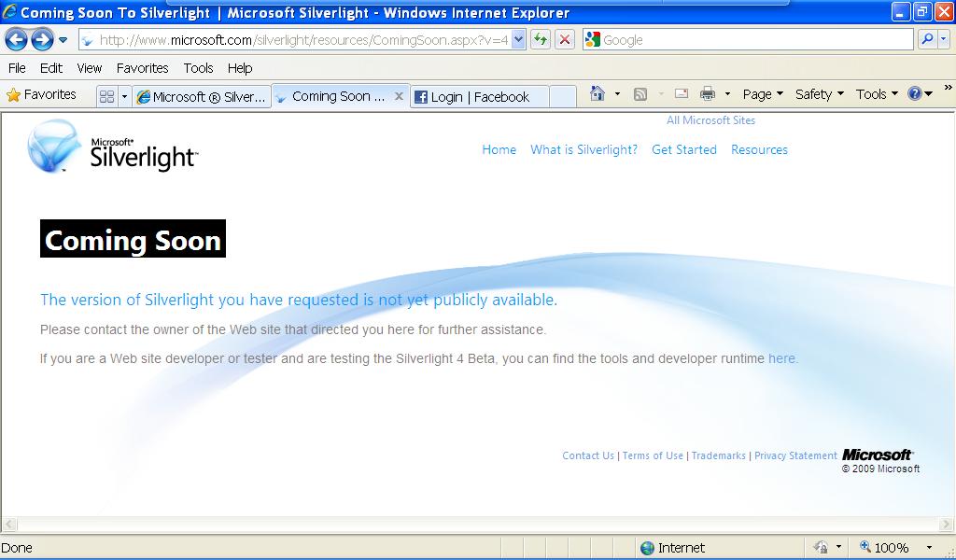Viewport: 956px width, 560px height.
Task: Click the Resources navigation link
Action: tap(759, 149)
